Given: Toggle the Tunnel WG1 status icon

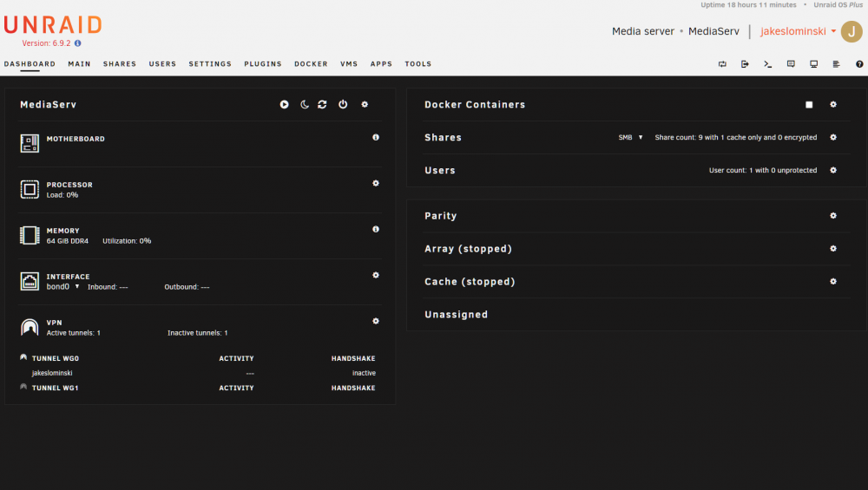Looking at the screenshot, I should 23,387.
